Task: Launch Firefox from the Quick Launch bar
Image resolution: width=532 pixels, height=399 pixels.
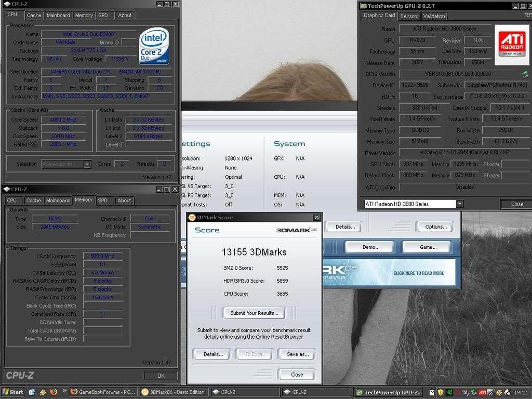Action: (54, 392)
